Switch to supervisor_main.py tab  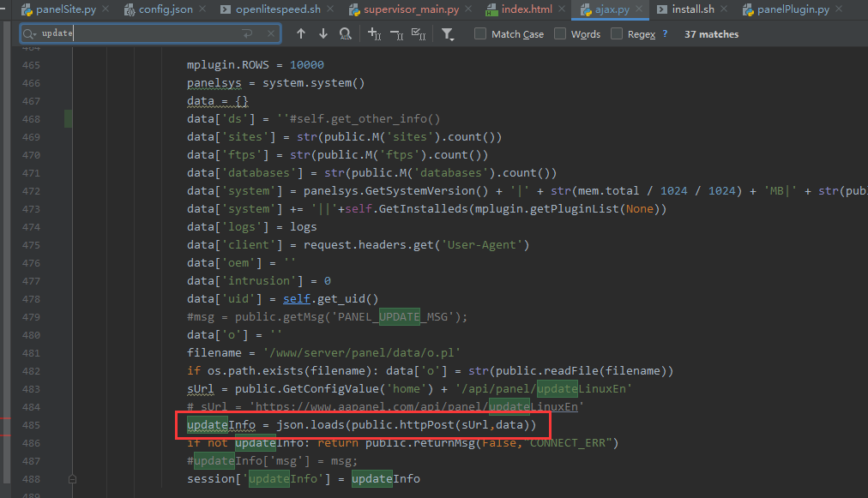pyautogui.click(x=410, y=10)
